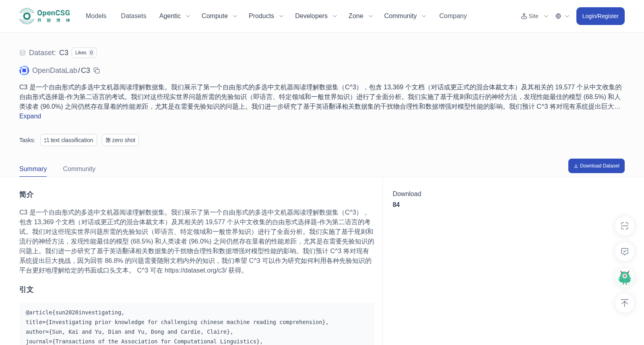Open the Company nav item
644x345 pixels.
click(453, 16)
